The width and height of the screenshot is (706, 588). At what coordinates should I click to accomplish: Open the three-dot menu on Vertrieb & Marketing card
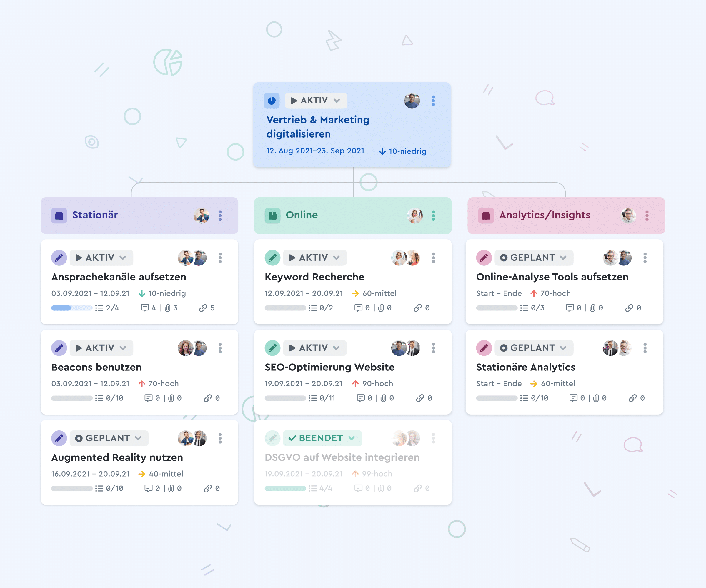(x=433, y=101)
